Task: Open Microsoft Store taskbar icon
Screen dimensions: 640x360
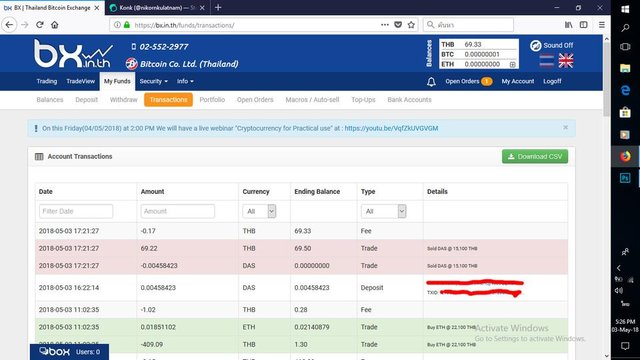Action: pyautogui.click(x=625, y=112)
